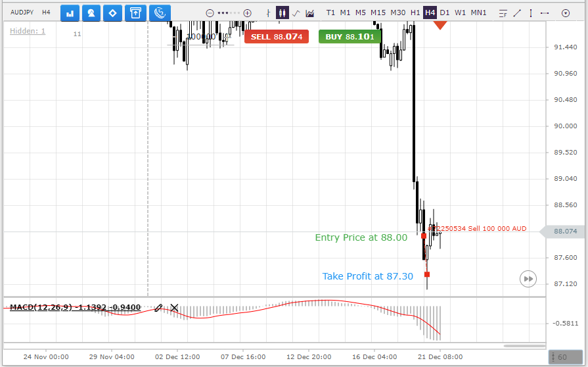Select M5 timeframe
The height and width of the screenshot is (367, 588).
361,12
